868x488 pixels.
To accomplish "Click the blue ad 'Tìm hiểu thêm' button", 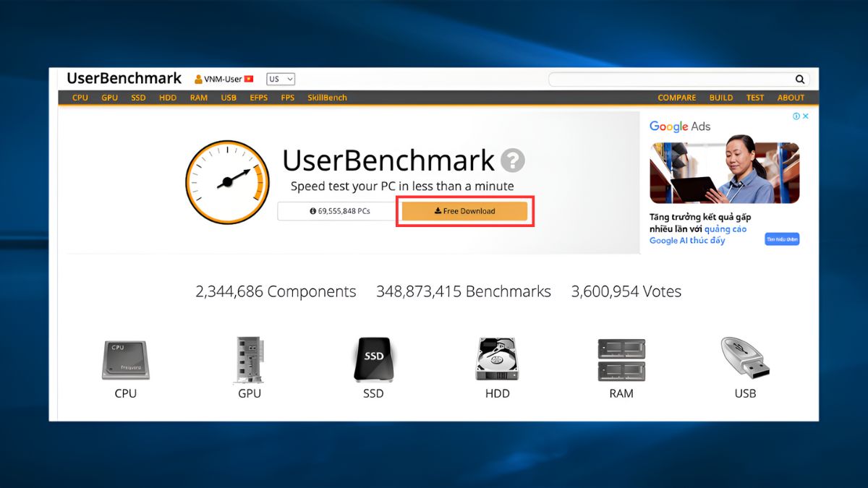I will 782,239.
